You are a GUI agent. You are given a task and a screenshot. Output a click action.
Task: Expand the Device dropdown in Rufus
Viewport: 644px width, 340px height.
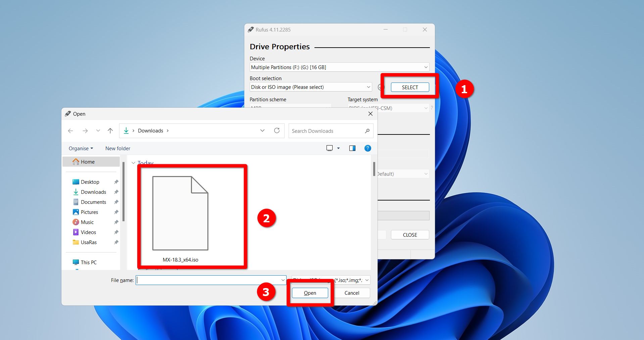pos(426,67)
